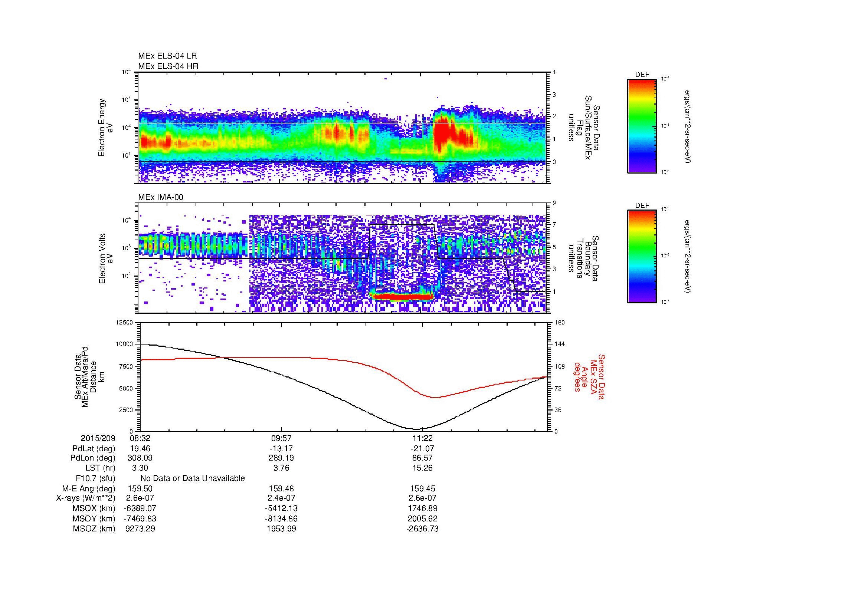This screenshot has height=613, width=868.
Task: Click the 'Electron Volts eV' axis label
Action: (106, 259)
